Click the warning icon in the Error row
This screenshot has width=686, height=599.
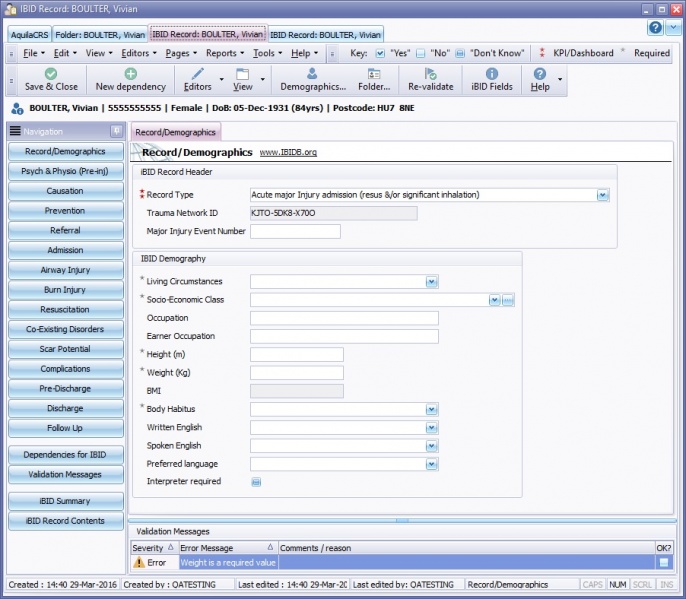[139, 562]
